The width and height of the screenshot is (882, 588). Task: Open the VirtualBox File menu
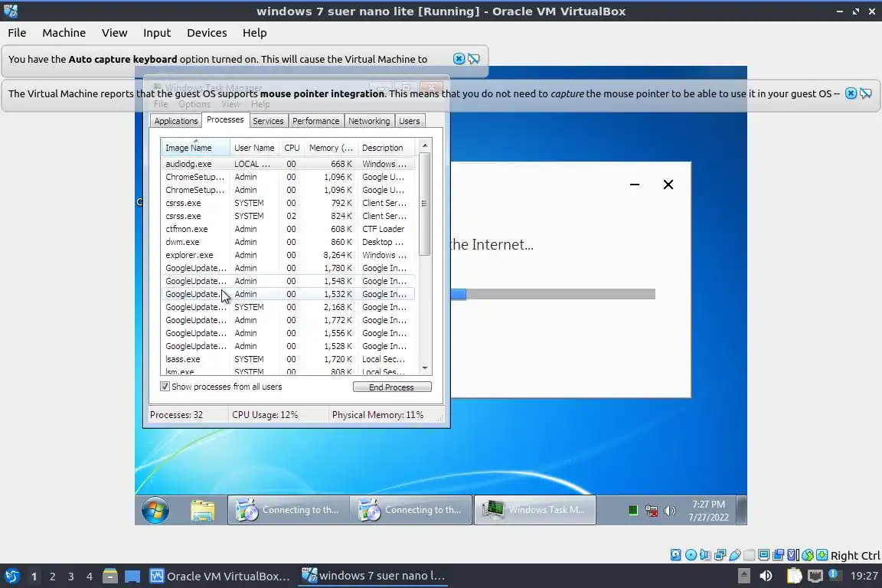pos(17,33)
